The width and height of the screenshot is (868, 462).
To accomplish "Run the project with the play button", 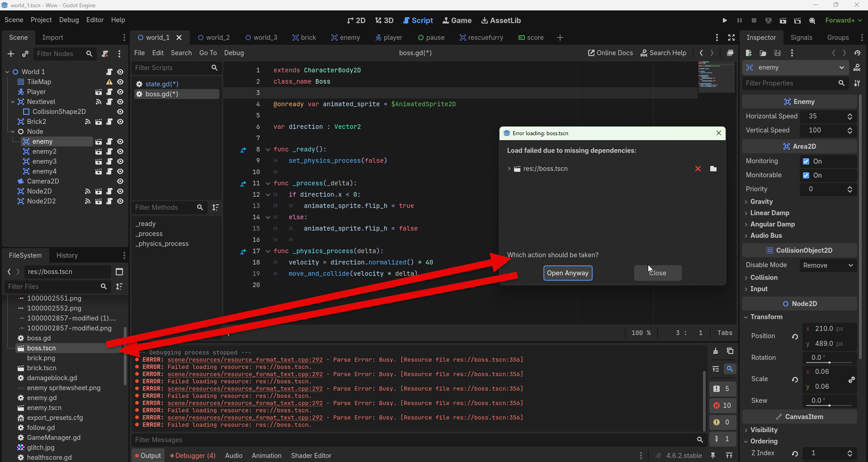I will (725, 20).
